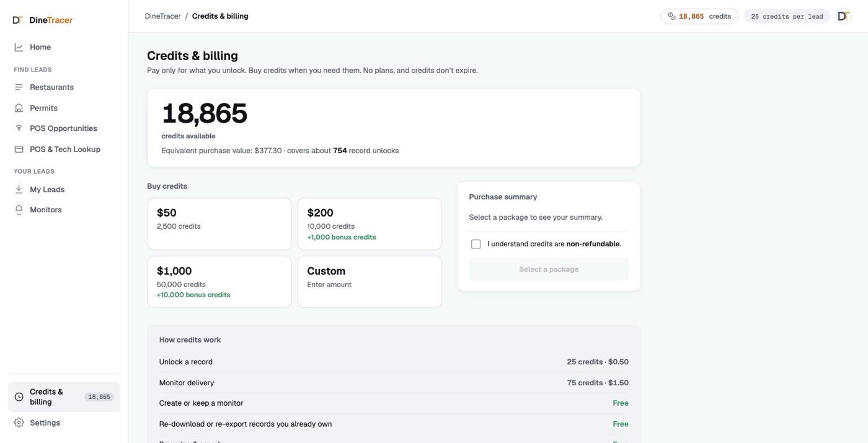Go to Home page
The image size is (868, 443).
pyautogui.click(x=64, y=47)
